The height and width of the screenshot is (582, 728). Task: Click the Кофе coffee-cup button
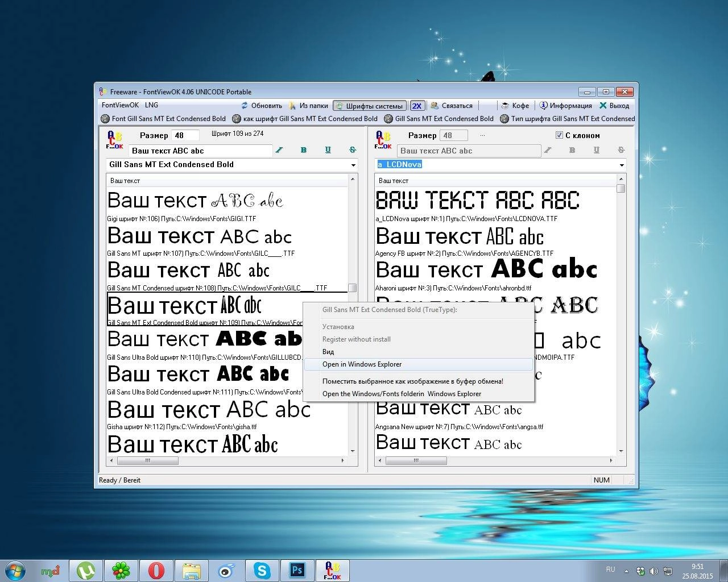pos(515,106)
